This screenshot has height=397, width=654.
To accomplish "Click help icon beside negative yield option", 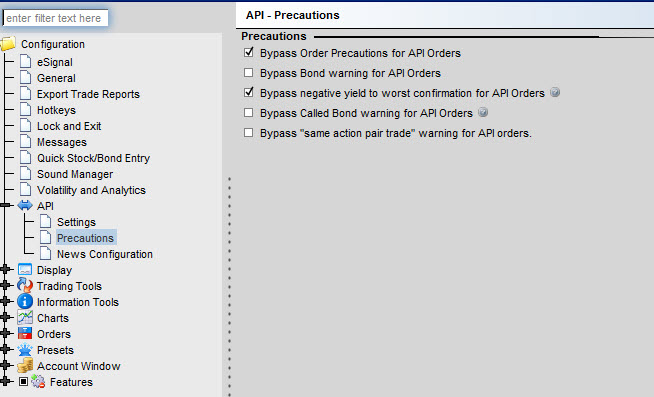I will tap(555, 92).
